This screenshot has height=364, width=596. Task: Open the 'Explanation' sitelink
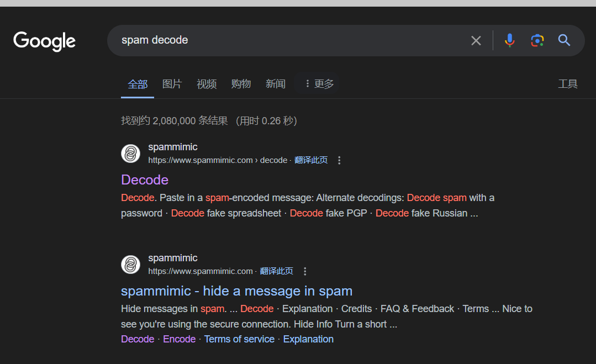[308, 339]
